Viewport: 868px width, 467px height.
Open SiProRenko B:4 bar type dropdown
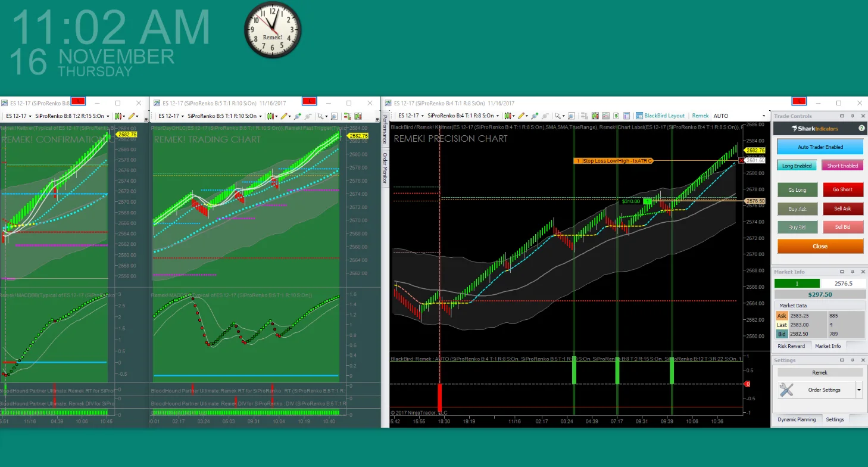463,116
